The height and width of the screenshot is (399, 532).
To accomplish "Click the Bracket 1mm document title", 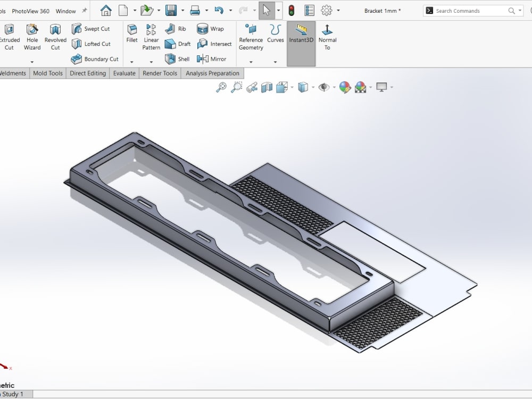I will click(x=383, y=11).
